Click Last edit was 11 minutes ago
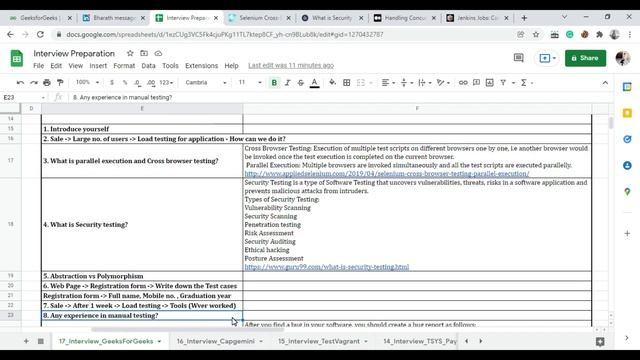This screenshot has width=640, height=360. tap(291, 66)
